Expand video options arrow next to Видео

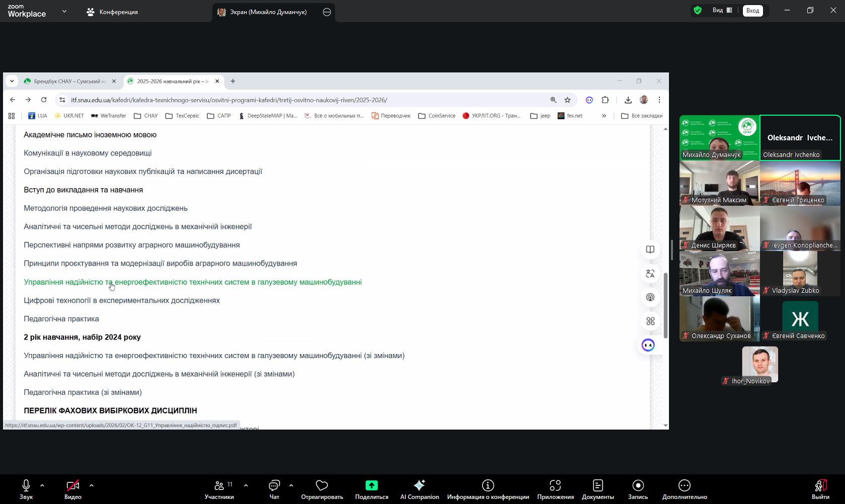[x=92, y=485]
